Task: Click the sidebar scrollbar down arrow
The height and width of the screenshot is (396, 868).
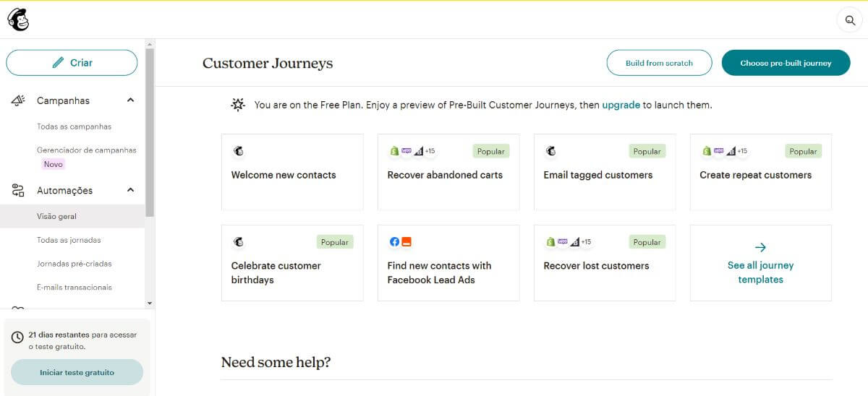Action: [150, 303]
